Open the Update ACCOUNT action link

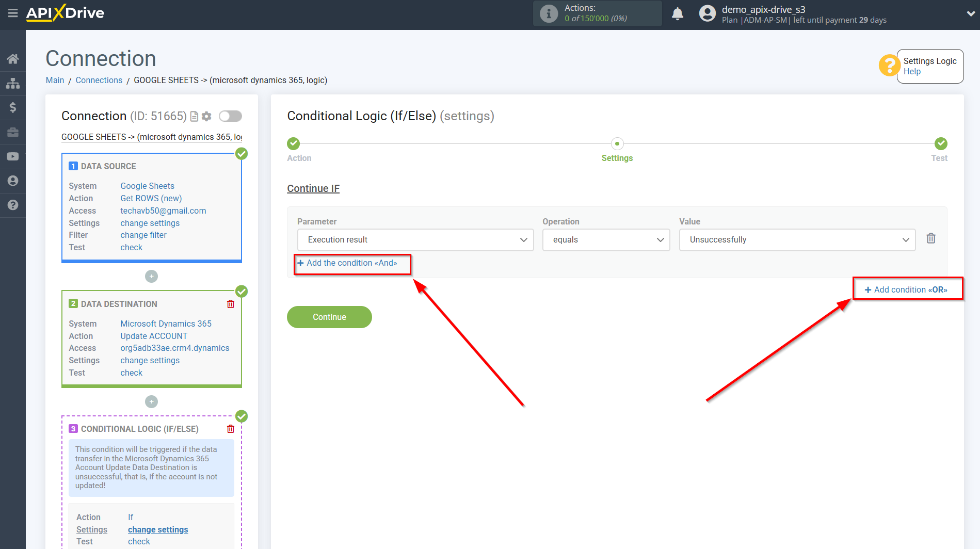(x=154, y=336)
